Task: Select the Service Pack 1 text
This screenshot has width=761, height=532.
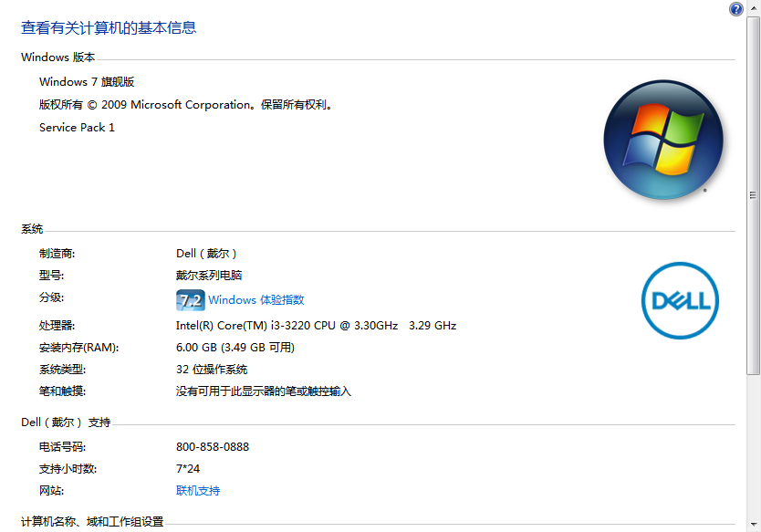Action: tap(77, 128)
